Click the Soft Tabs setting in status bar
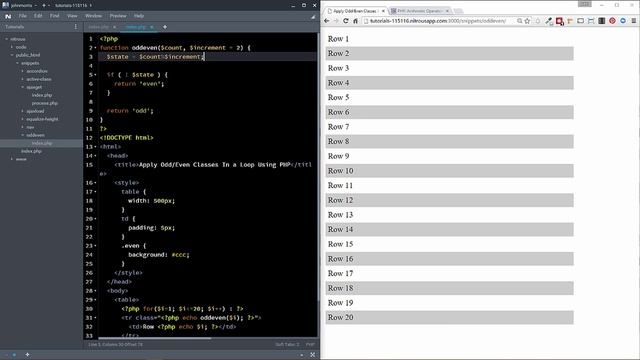 click(287, 344)
